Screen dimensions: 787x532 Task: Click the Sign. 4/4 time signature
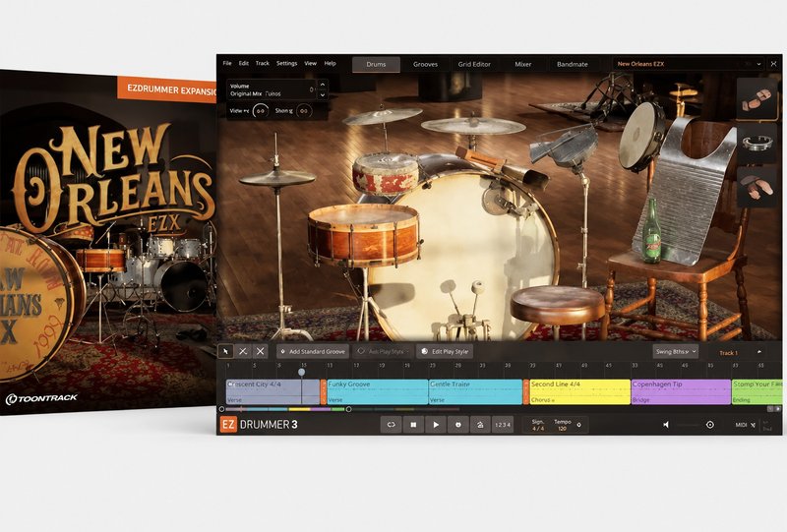click(537, 425)
